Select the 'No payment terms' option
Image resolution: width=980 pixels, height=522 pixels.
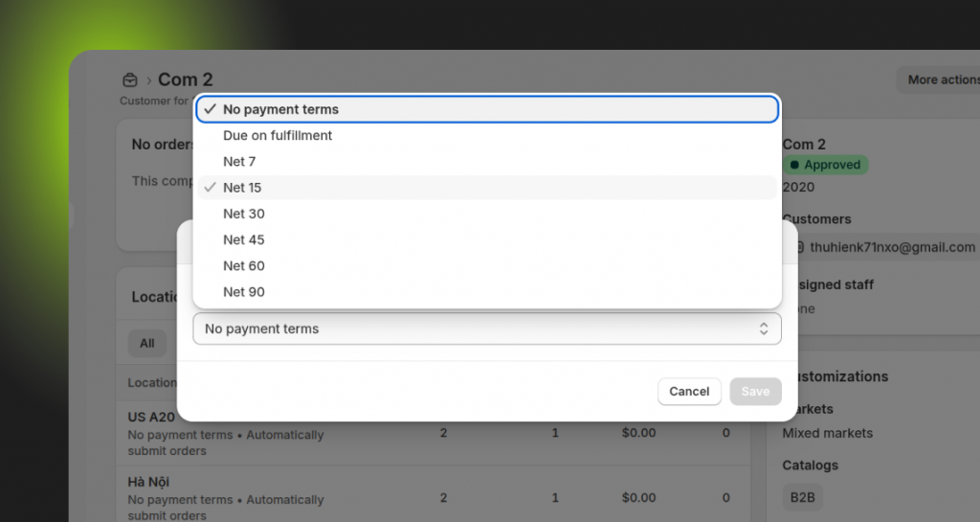[x=487, y=109]
